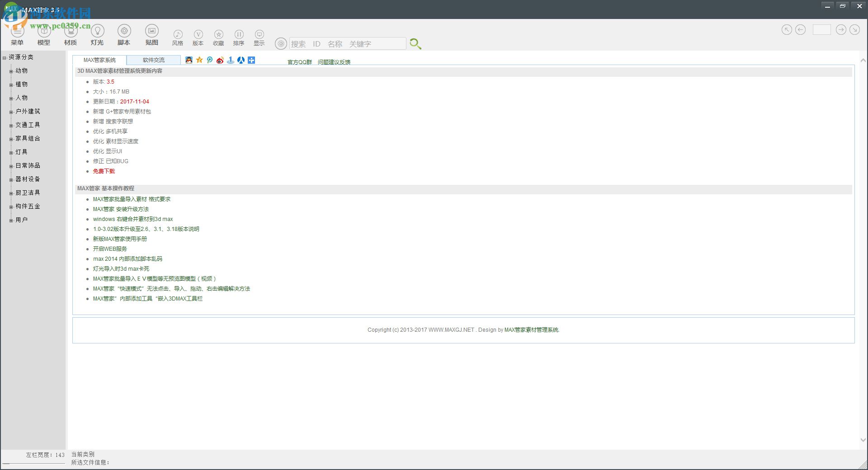Click the red 免费下载 download link

(104, 171)
